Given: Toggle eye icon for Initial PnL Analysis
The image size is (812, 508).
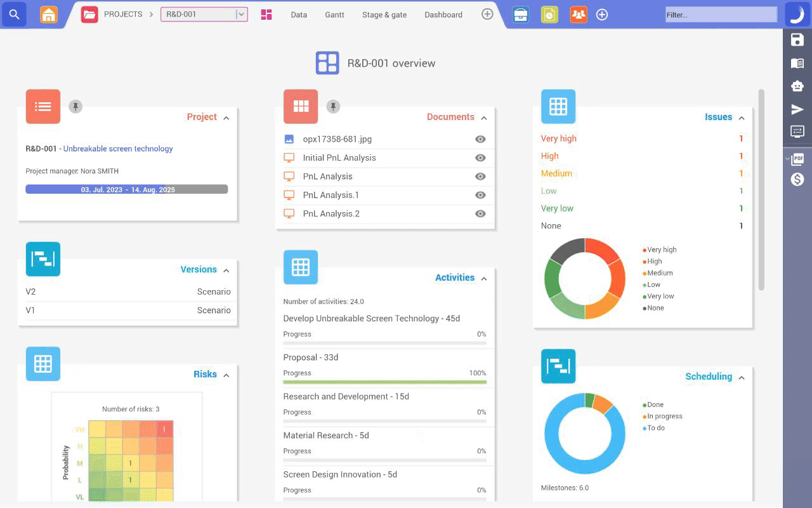Looking at the screenshot, I should coord(480,157).
